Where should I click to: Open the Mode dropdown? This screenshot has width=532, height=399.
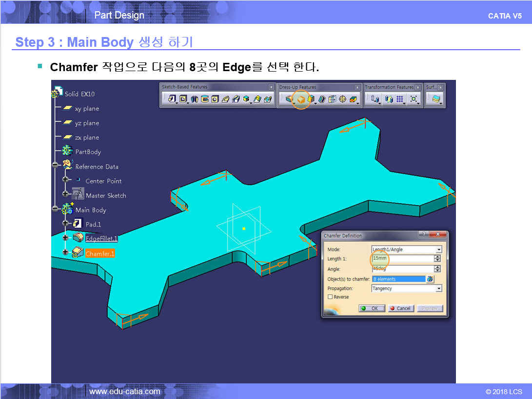[438, 249]
